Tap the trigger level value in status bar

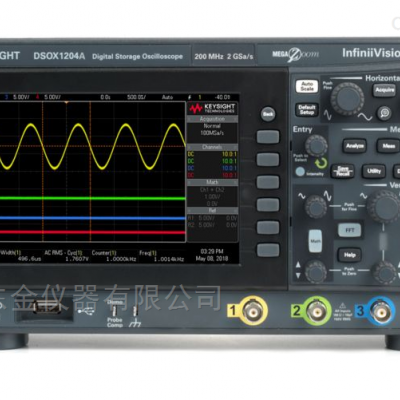[x=222, y=97]
